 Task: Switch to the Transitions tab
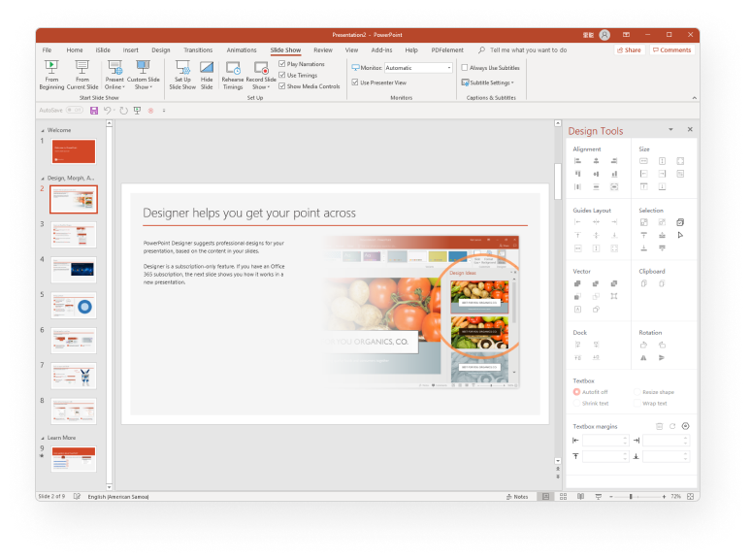[198, 49]
